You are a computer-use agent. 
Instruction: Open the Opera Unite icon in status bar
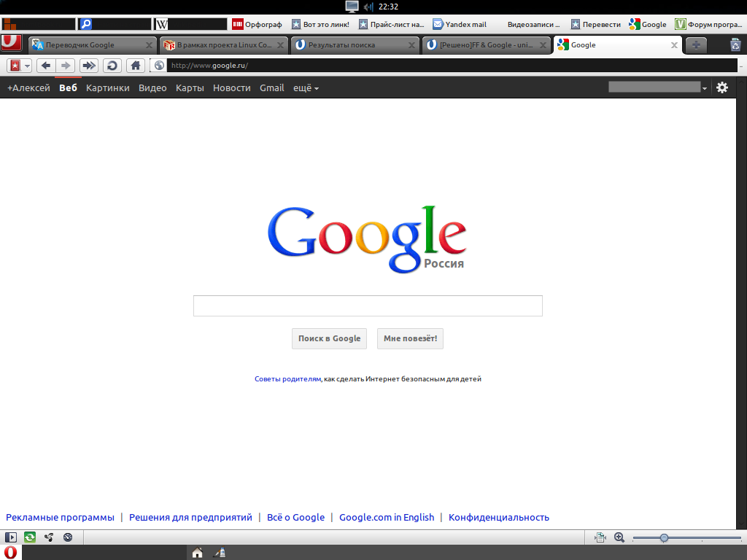[49, 537]
